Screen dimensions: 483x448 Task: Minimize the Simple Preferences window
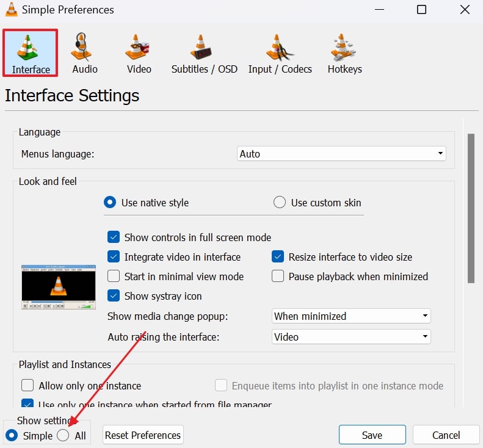click(379, 10)
